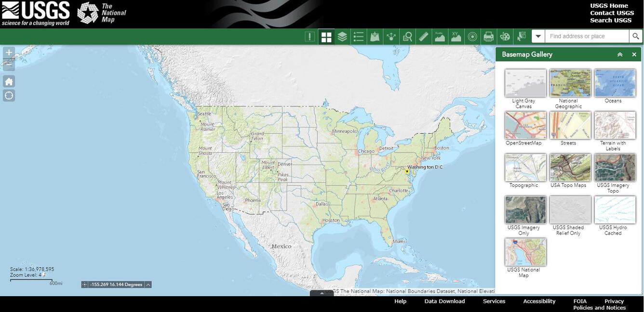The image size is (644, 312).
Task: Toggle the disclaimer notice panel
Action: (x=310, y=36)
